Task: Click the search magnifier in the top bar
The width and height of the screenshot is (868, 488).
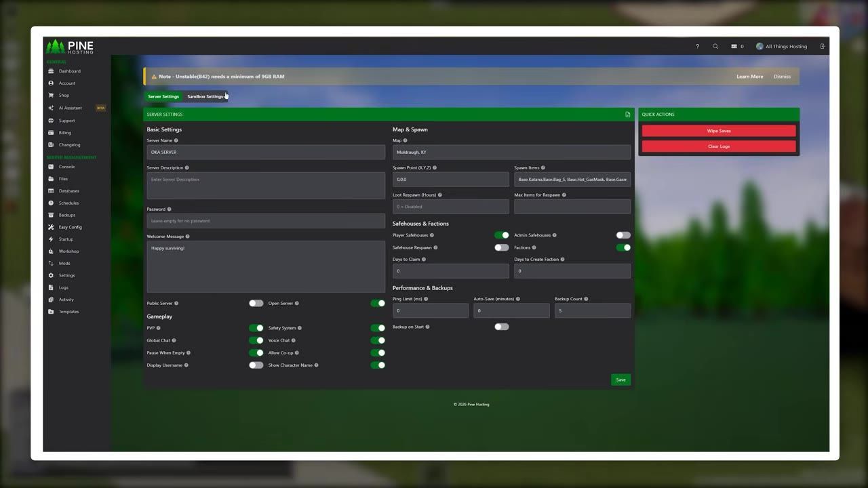Action: coord(715,47)
